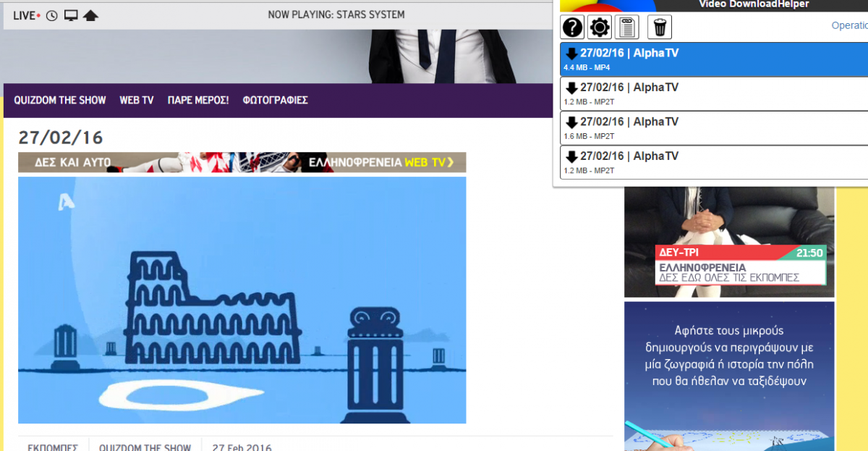
Task: Click the 27/02/16 page heading
Action: [x=61, y=138]
